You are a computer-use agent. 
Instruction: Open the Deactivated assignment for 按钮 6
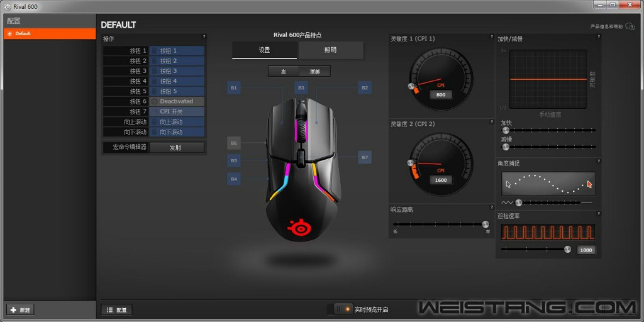[x=177, y=101]
